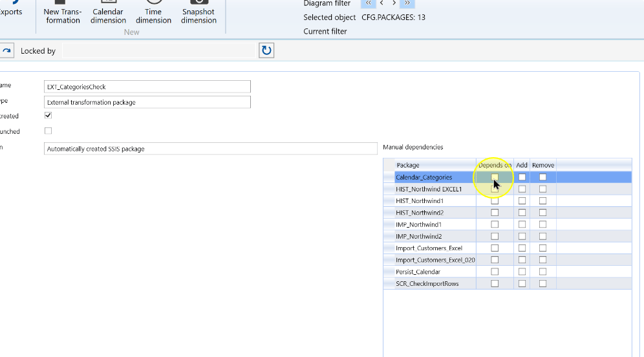
Task: Check Depends on for Import_Customers_Excel
Action: (x=495, y=248)
